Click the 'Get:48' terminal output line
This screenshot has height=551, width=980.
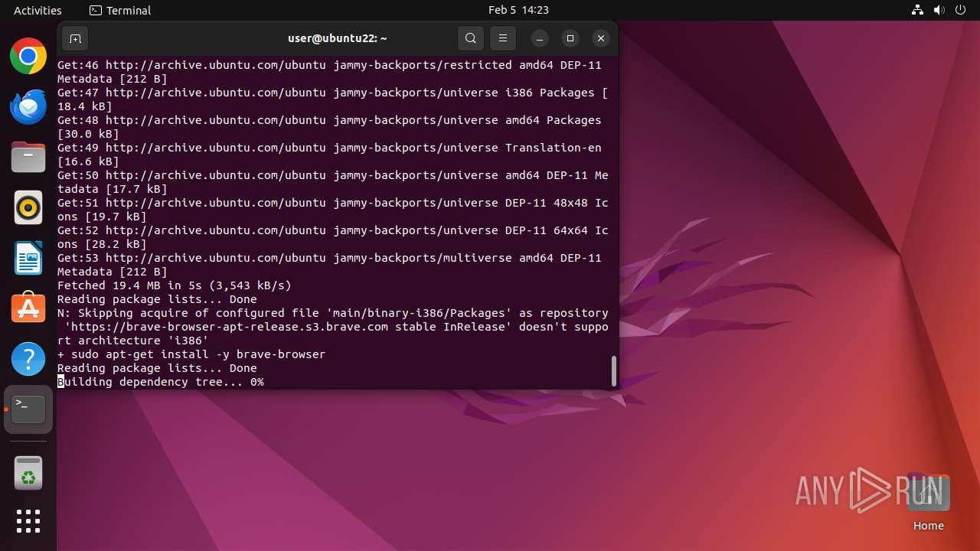[x=329, y=127]
